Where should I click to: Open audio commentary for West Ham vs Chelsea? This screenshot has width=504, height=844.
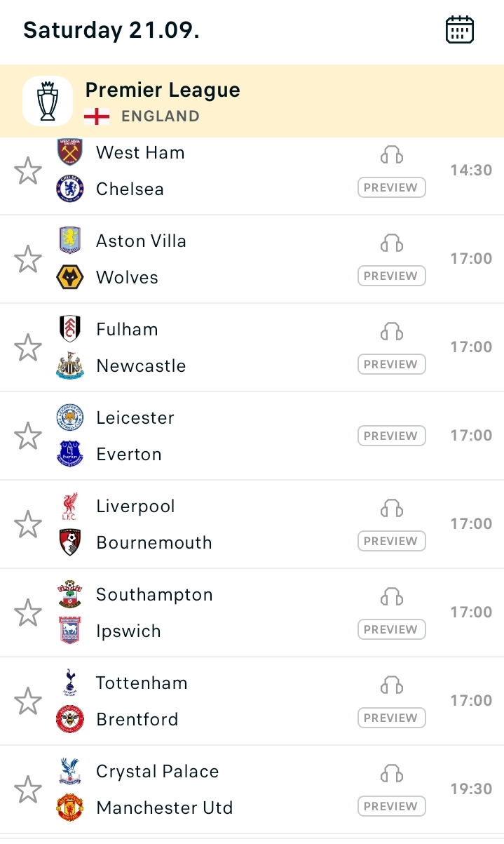coord(392,154)
